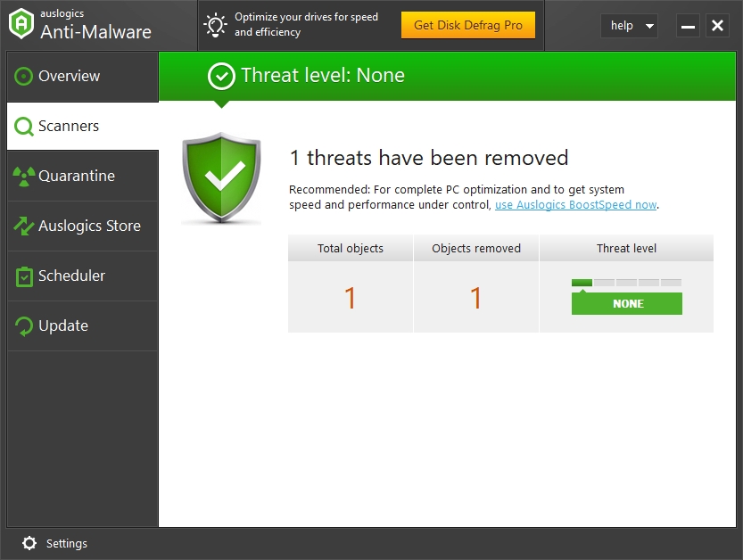
Task: Click the Settings gear icon
Action: click(x=29, y=543)
